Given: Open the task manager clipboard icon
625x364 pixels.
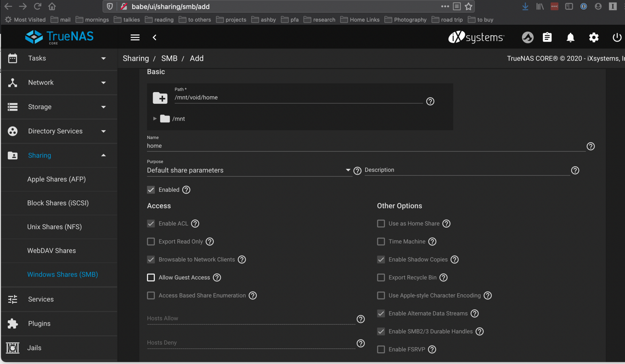Looking at the screenshot, I should click(x=547, y=37).
